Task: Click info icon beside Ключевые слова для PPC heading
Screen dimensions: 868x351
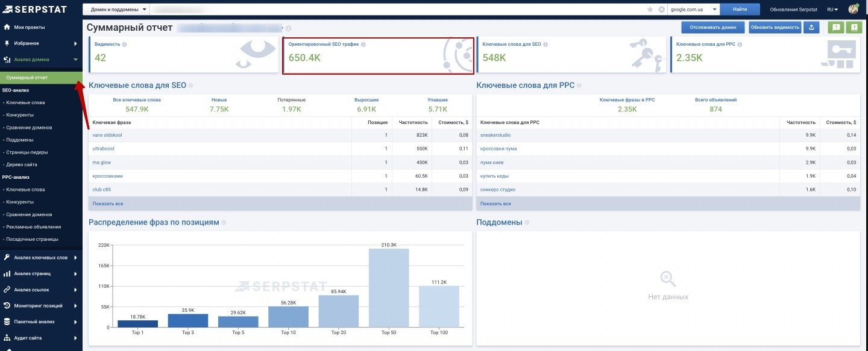Action: tap(579, 86)
